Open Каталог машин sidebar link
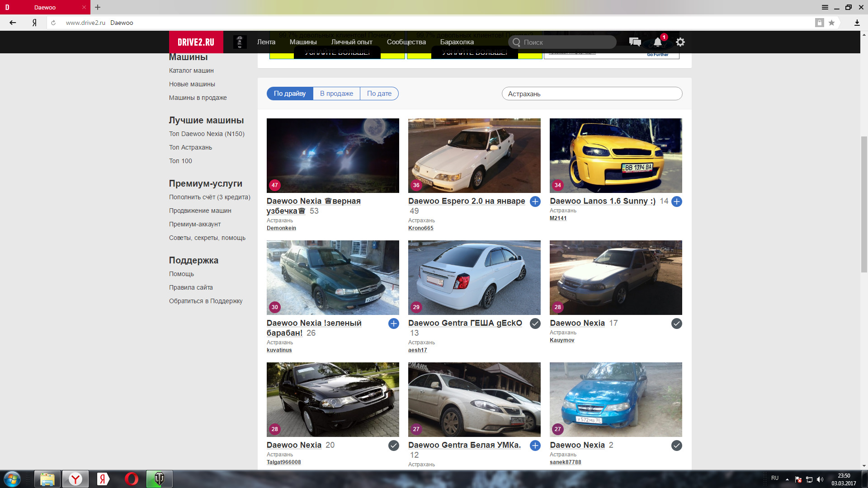 [x=191, y=70]
